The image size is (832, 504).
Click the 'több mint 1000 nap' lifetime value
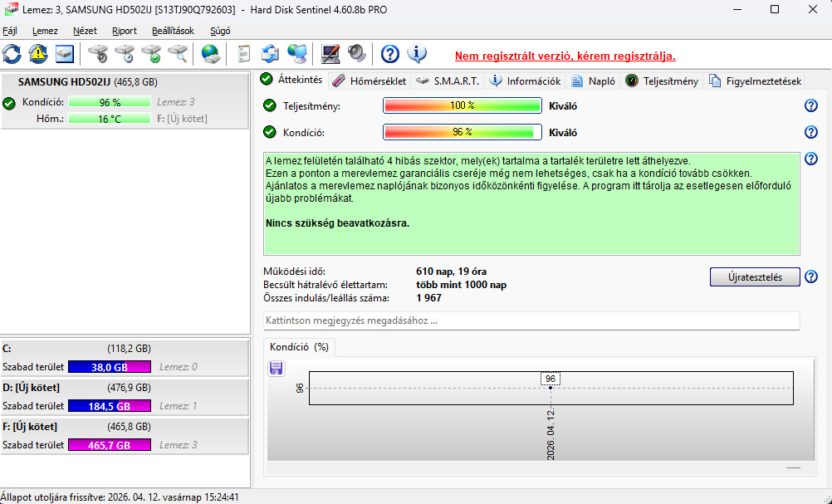pyautogui.click(x=461, y=285)
